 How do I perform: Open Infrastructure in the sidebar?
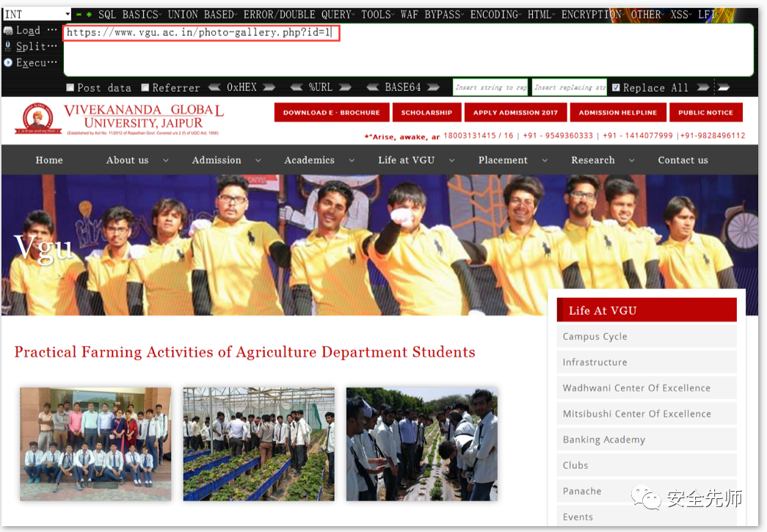(x=647, y=362)
